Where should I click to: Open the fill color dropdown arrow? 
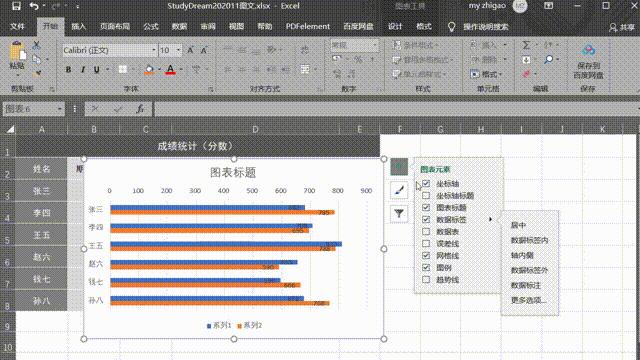[159, 70]
